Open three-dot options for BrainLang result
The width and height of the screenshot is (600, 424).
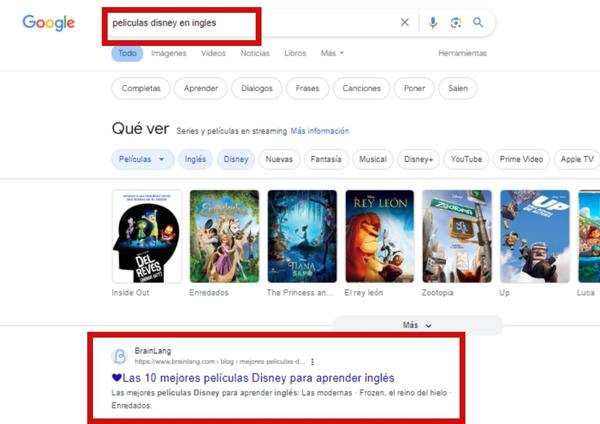point(312,362)
